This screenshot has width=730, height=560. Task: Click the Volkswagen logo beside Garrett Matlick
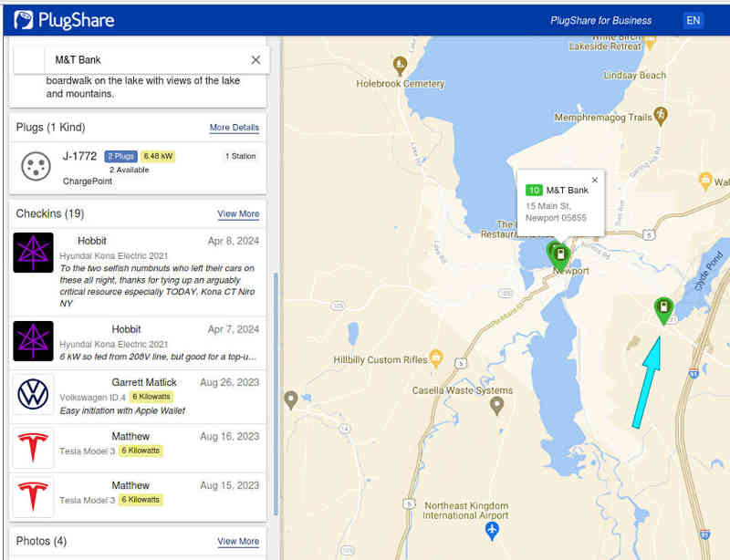click(33, 394)
